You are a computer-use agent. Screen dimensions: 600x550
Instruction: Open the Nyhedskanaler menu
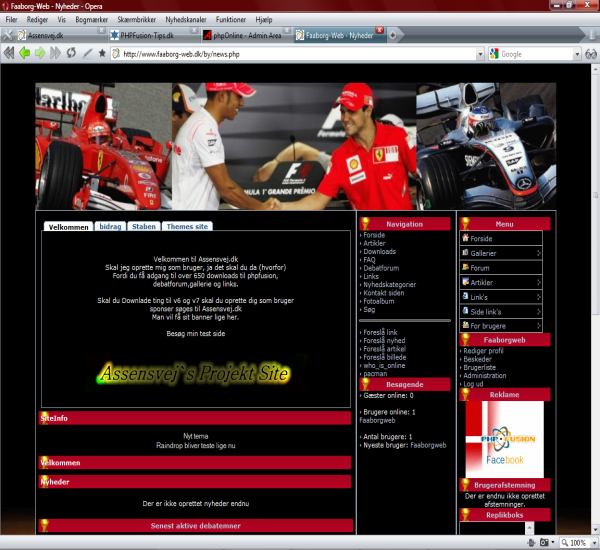coord(186,20)
